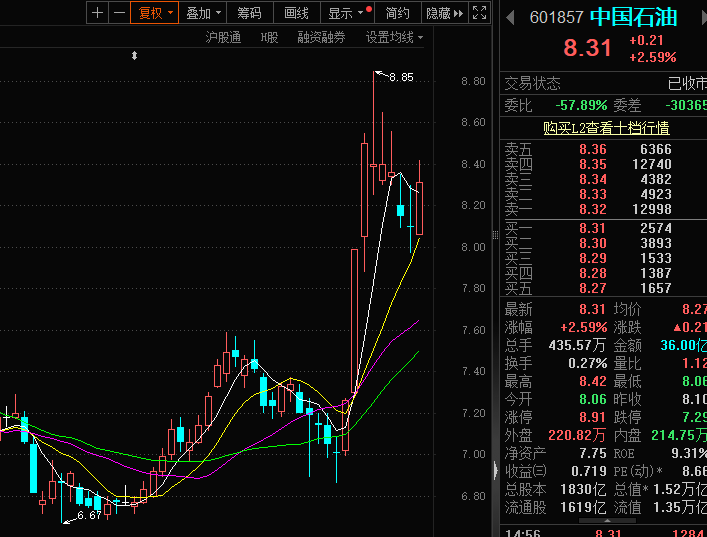This screenshot has height=537, width=707.
Task: Click the scroll handle below the quote panel
Action: (x=607, y=521)
